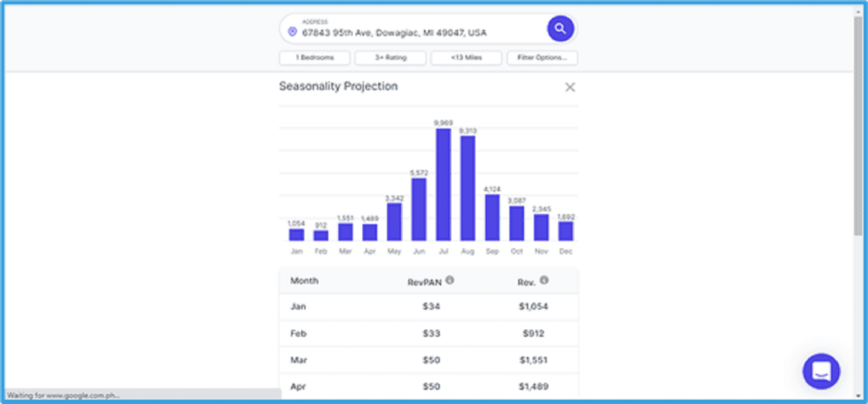
Task: Click the Month column header
Action: pyautogui.click(x=304, y=281)
